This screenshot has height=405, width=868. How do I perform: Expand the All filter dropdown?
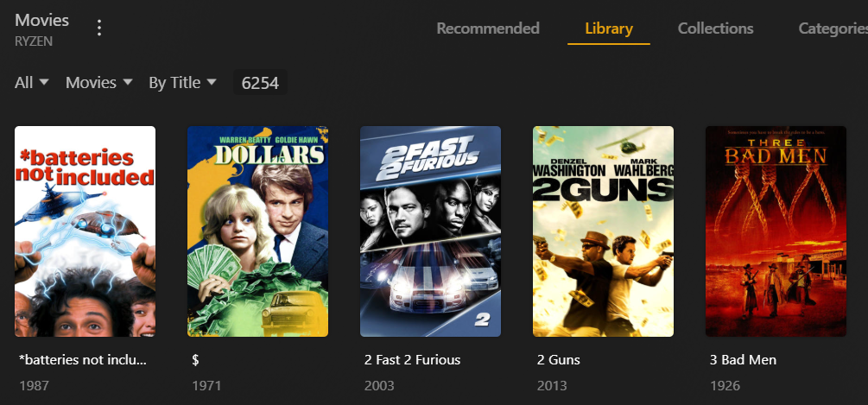[32, 82]
